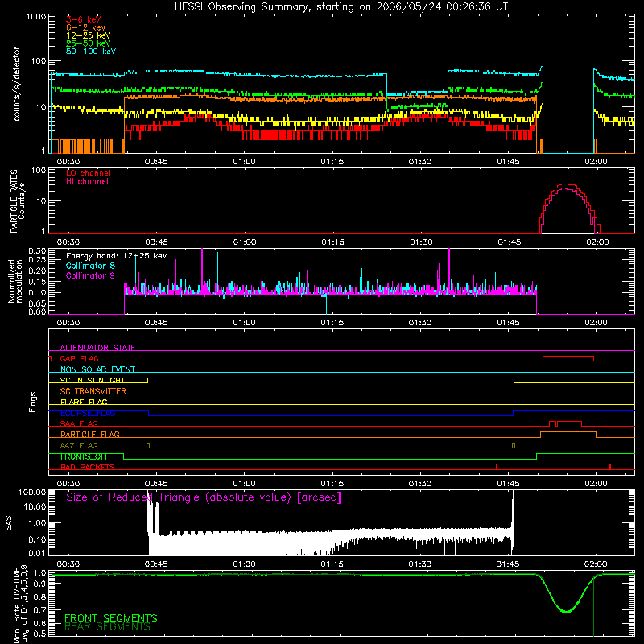Select the 6-12 keV legend label
This screenshot has width=644, height=644.
tap(85, 27)
